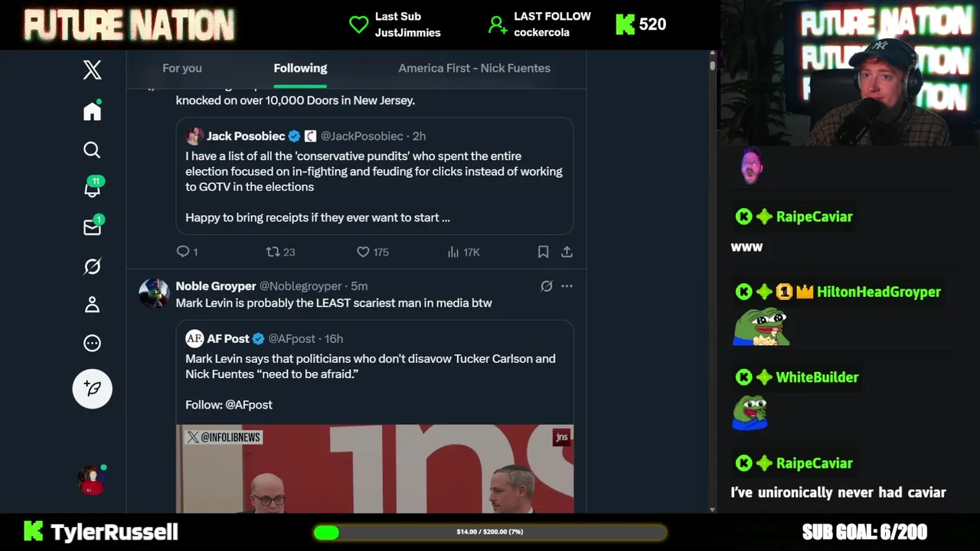View analytics showing 17K views
This screenshot has height=551, width=980.
[x=463, y=252]
